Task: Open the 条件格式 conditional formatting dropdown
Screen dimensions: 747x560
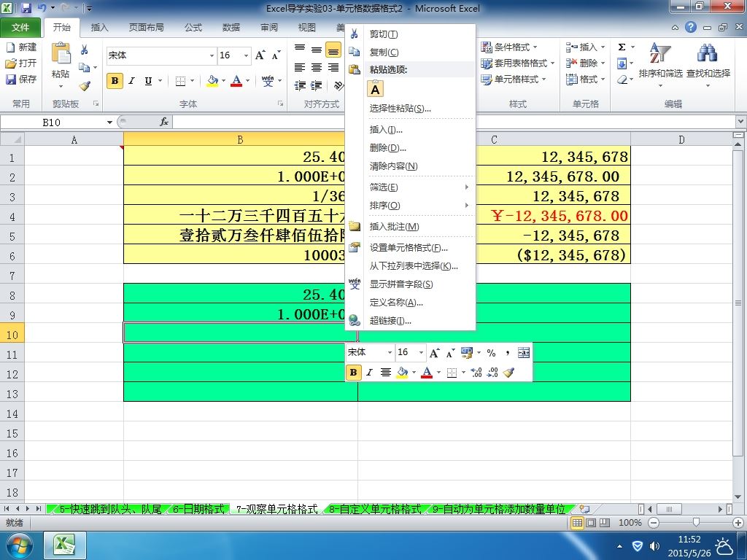Action: 509,47
